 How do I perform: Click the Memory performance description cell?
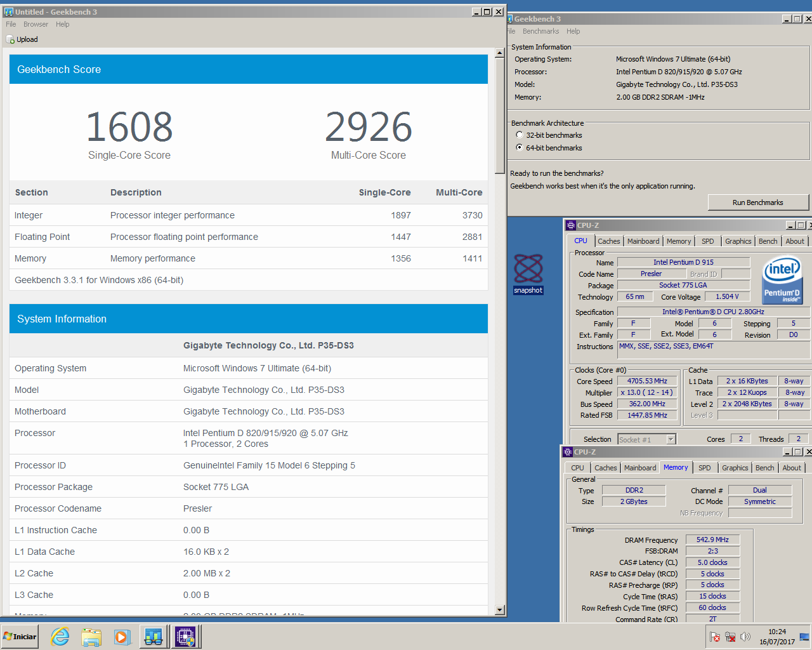tap(153, 258)
